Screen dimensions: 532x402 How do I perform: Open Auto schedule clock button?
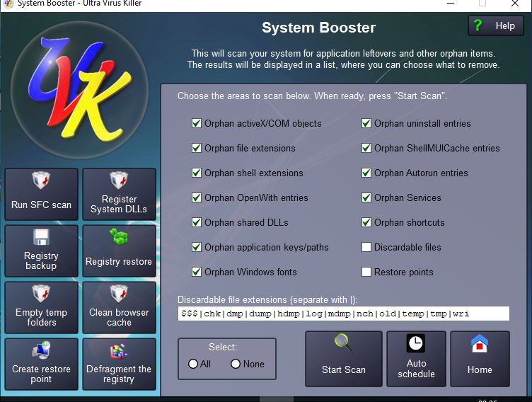416,359
